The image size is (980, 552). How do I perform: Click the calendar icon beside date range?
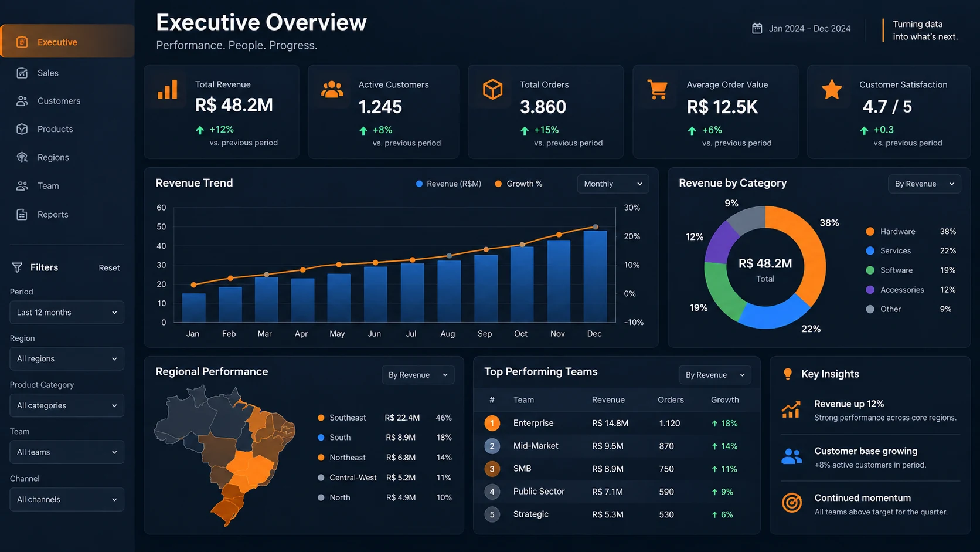(757, 28)
